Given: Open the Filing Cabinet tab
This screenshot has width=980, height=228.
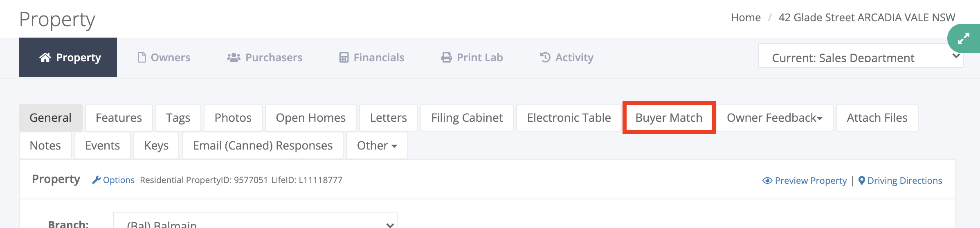Looking at the screenshot, I should [467, 118].
